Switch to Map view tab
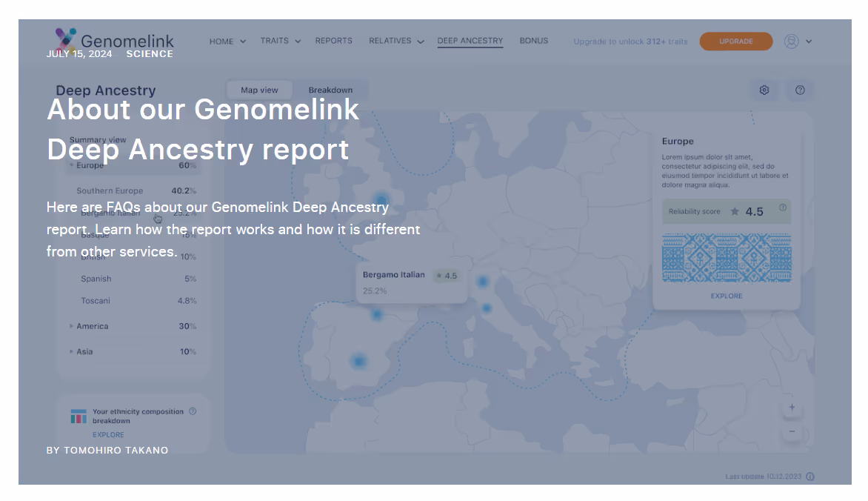The width and height of the screenshot is (868, 501). (x=259, y=90)
